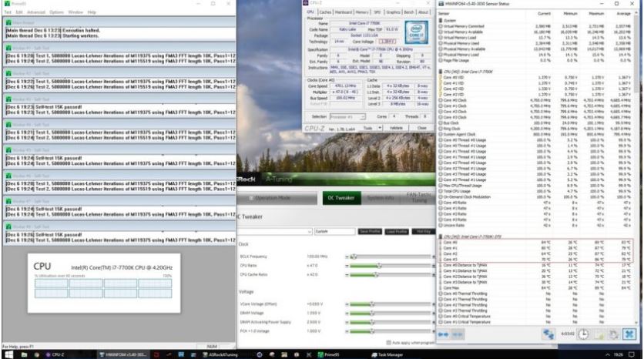644x359 pixels.
Task: Open File Explorer from the taskbar
Action: (24, 354)
